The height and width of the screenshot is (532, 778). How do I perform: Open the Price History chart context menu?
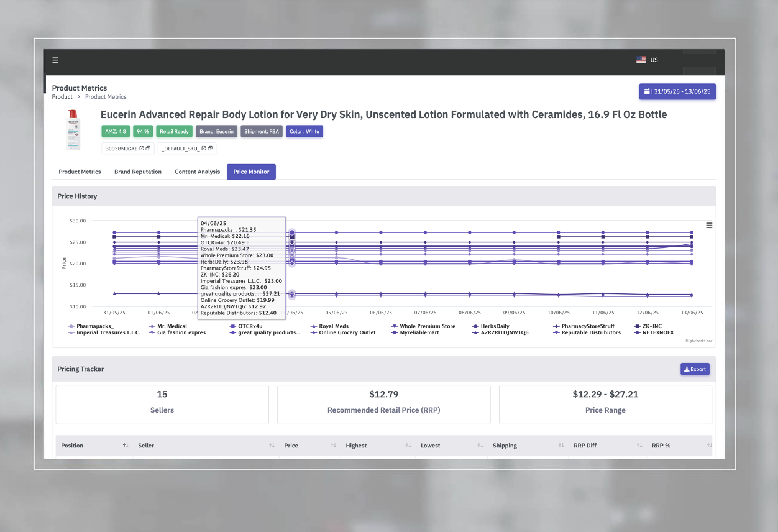tap(709, 226)
